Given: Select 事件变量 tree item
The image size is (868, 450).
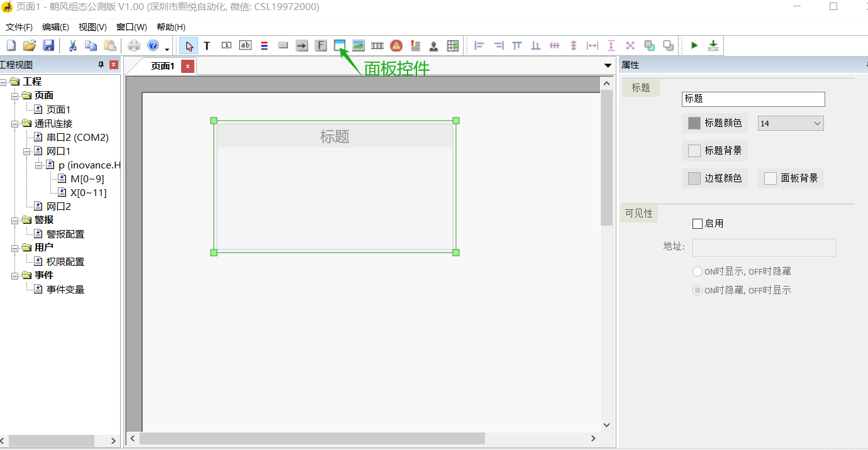Looking at the screenshot, I should pos(65,289).
